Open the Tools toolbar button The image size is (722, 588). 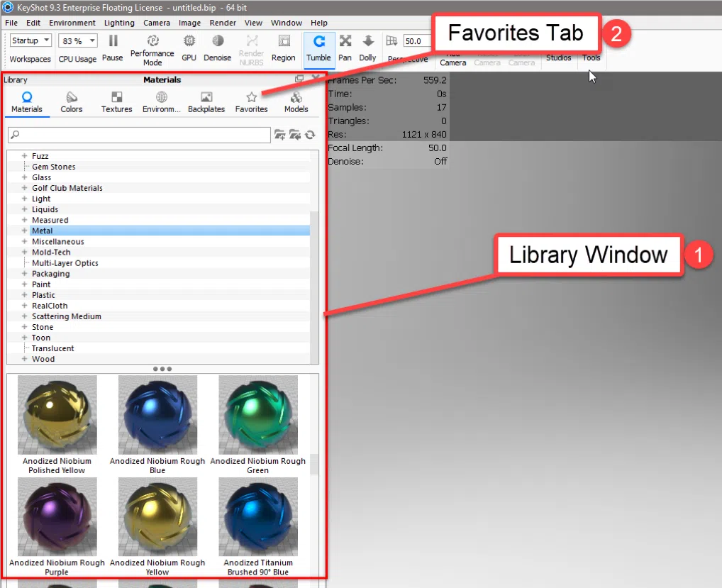click(592, 57)
